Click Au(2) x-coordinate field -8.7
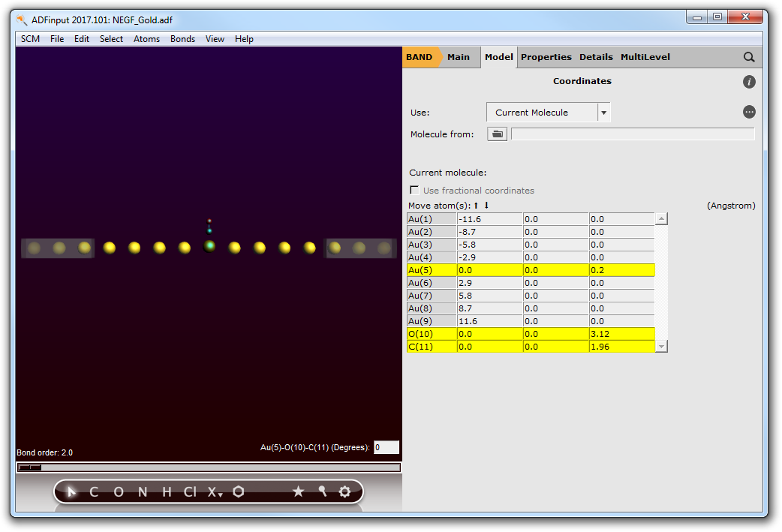The height and width of the screenshot is (532, 782). [x=490, y=232]
